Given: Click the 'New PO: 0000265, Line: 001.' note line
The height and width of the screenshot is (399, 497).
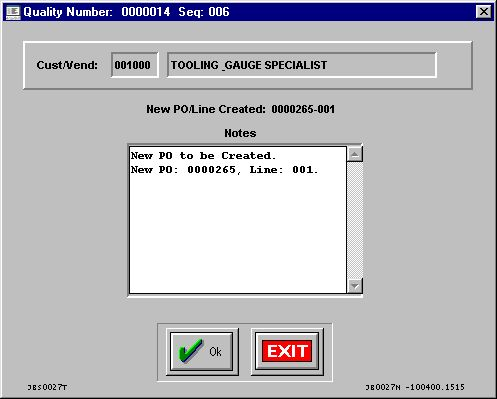Looking at the screenshot, I should click(224, 170).
